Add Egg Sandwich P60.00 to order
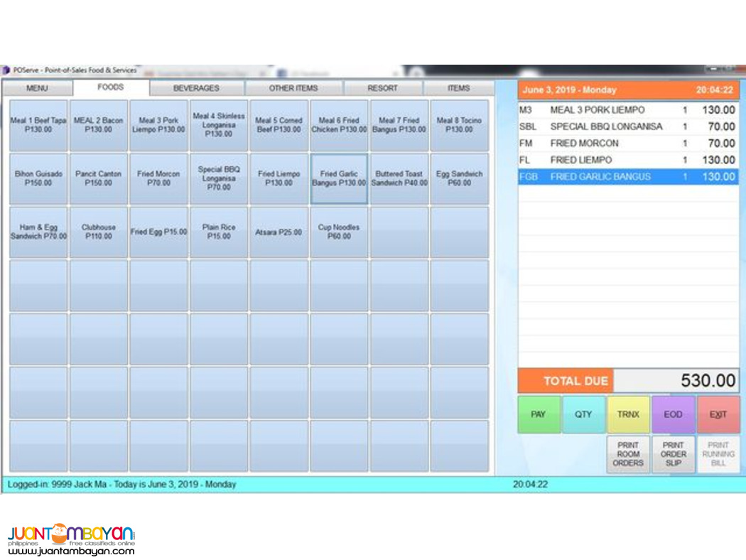The width and height of the screenshot is (746, 560). tap(459, 179)
